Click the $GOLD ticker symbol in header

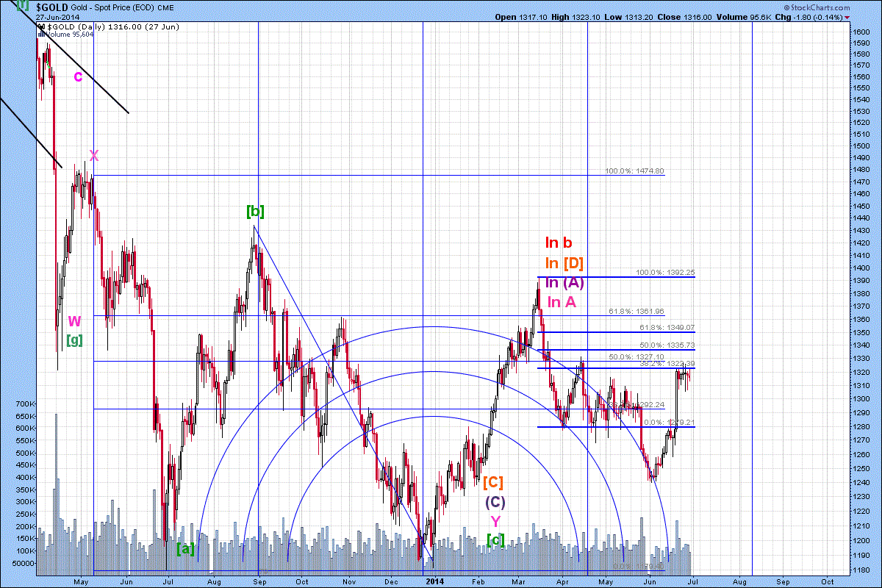pyautogui.click(x=51, y=7)
